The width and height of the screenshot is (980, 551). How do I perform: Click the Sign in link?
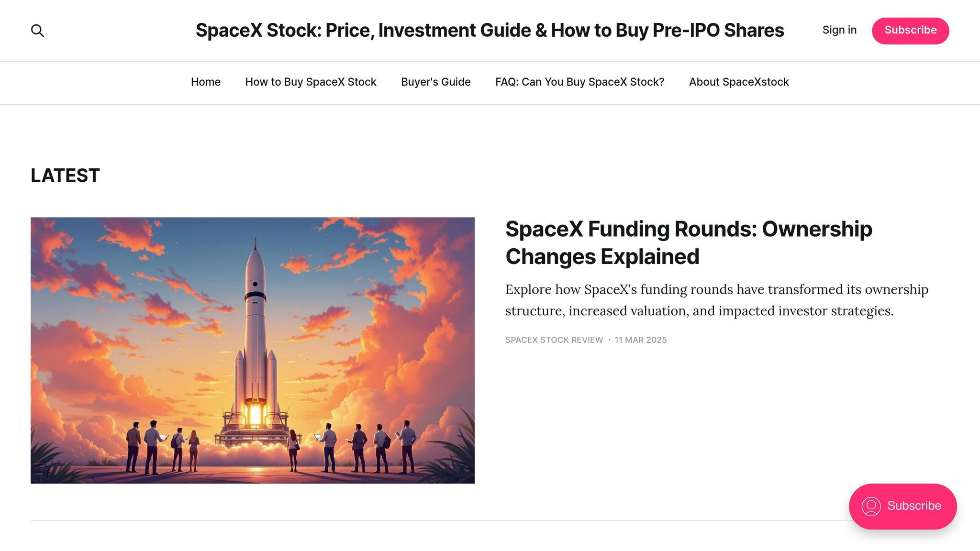click(x=839, y=30)
